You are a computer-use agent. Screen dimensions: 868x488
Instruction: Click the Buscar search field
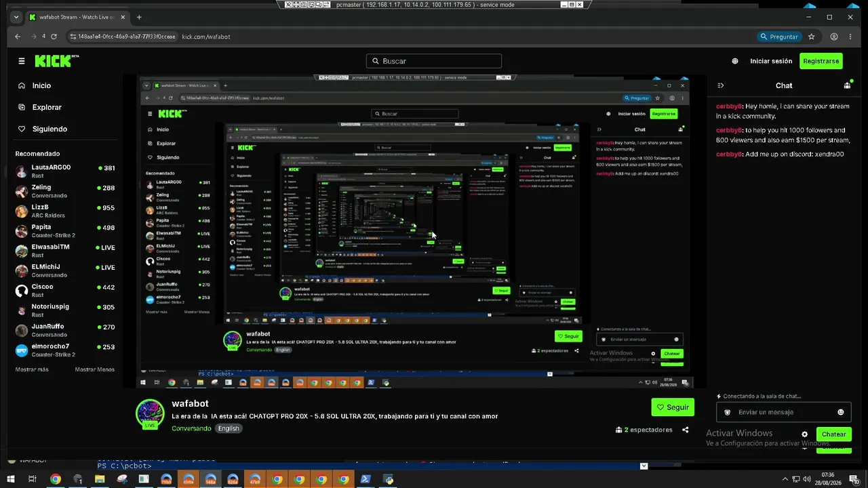click(x=434, y=61)
